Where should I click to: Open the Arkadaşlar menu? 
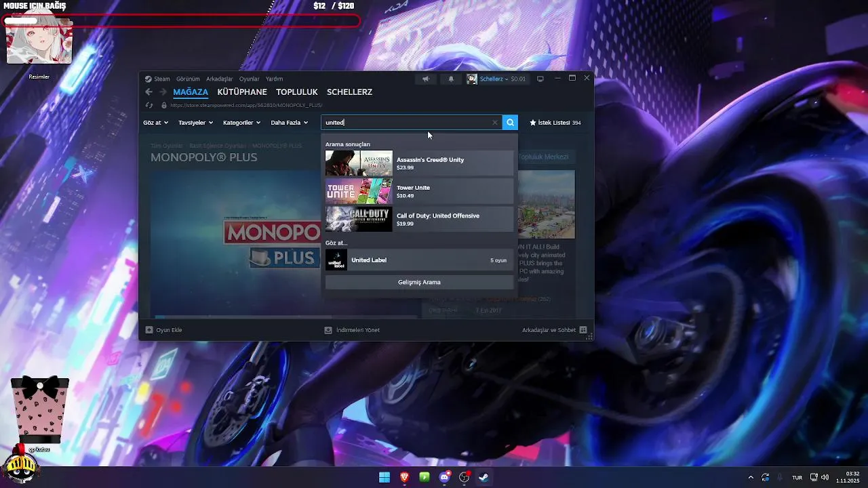220,79
